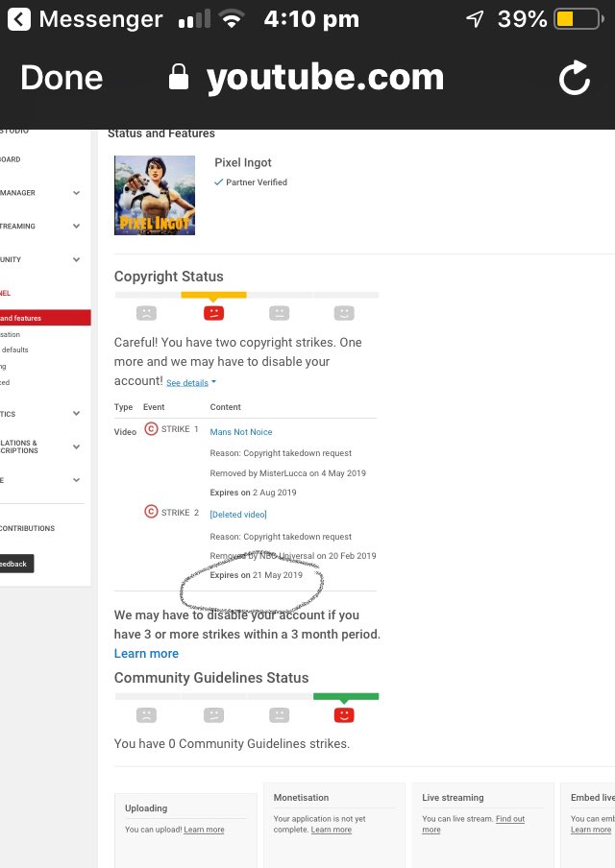This screenshot has width=615, height=868.
Task: Click Expires on 21 May 2019 text
Action: coord(256,575)
